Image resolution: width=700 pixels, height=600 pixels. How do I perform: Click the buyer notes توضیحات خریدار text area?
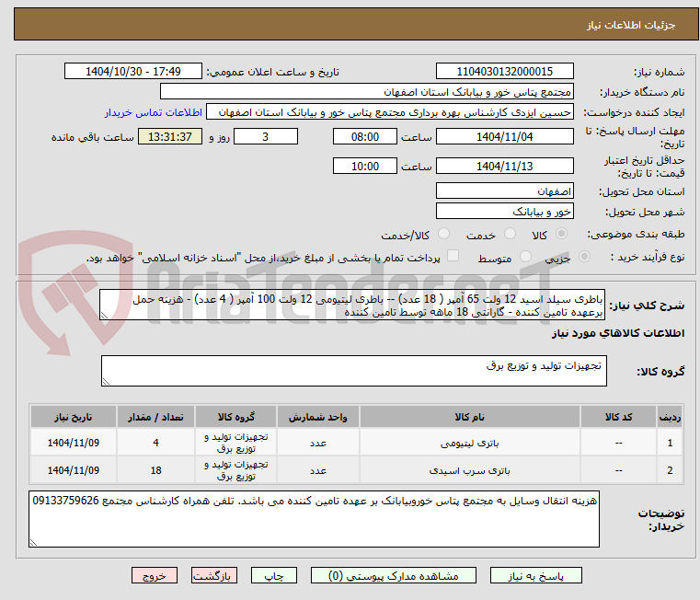tap(314, 519)
